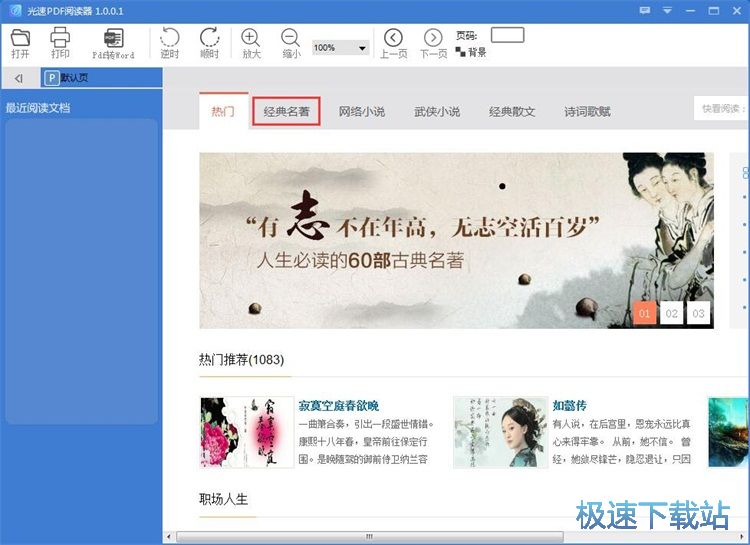750x545 pixels.
Task: Click the 最近阅读文档 sidebar label
Action: click(x=38, y=108)
